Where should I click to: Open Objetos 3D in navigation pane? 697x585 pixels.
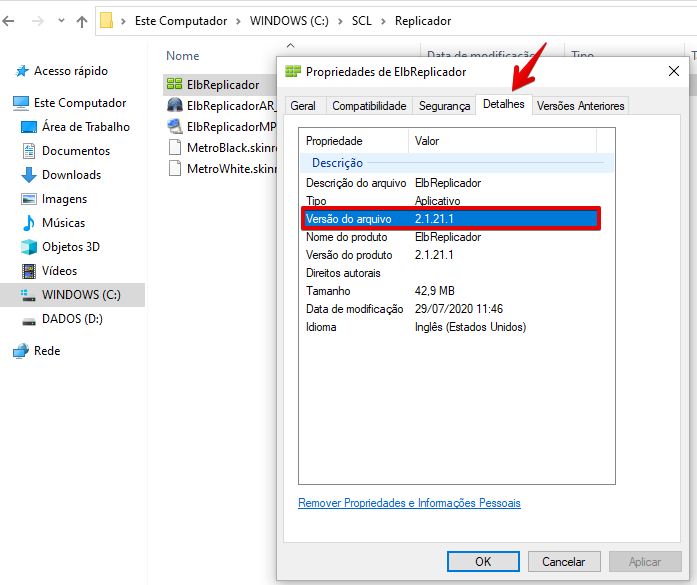(x=71, y=247)
